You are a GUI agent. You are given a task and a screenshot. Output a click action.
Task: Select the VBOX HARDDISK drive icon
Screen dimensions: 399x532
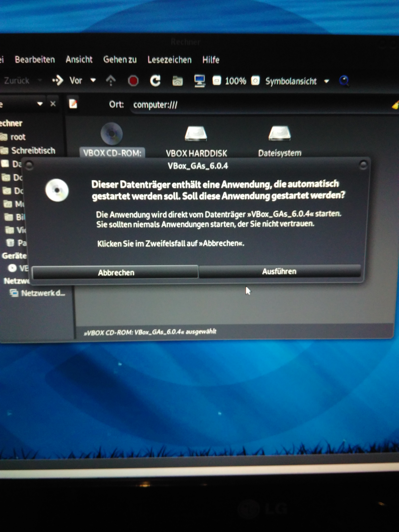(x=196, y=134)
